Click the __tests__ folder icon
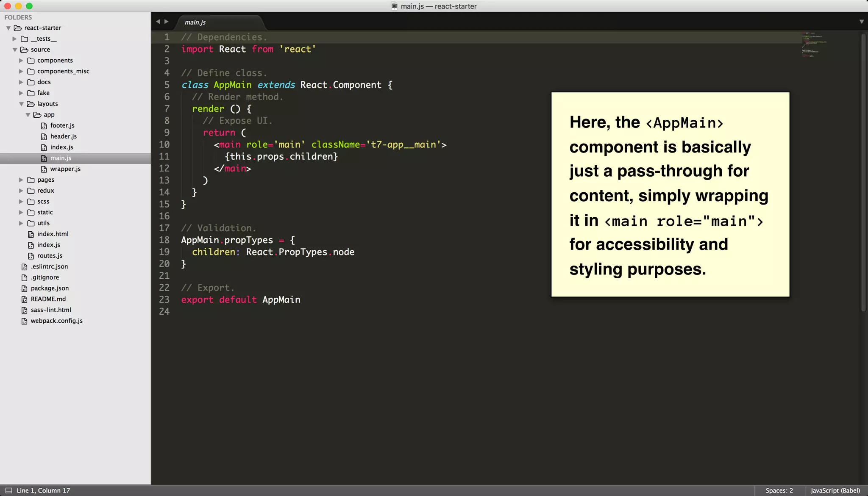This screenshot has height=496, width=868. (x=24, y=39)
